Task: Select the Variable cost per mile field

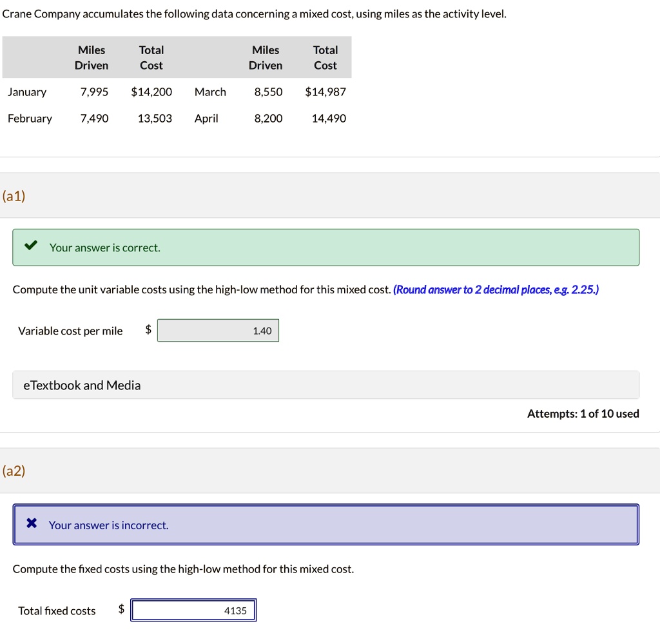Action: 218,331
